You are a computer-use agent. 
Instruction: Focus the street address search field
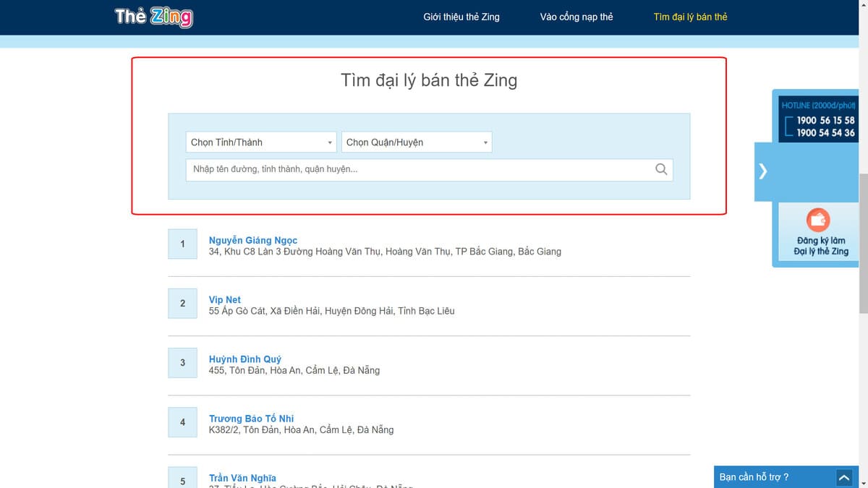pos(420,169)
